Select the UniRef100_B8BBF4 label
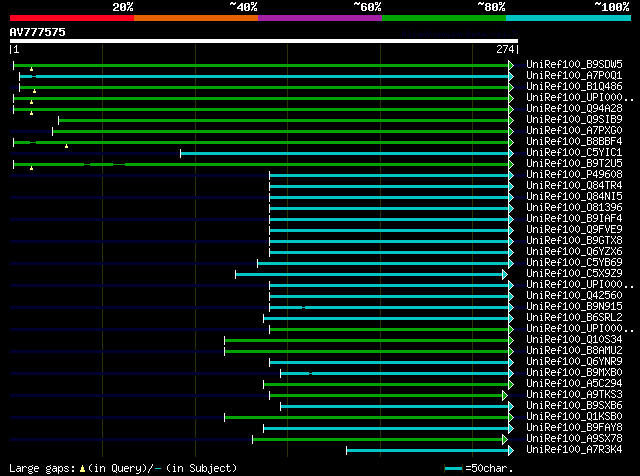The width and height of the screenshot is (640, 476). click(574, 141)
